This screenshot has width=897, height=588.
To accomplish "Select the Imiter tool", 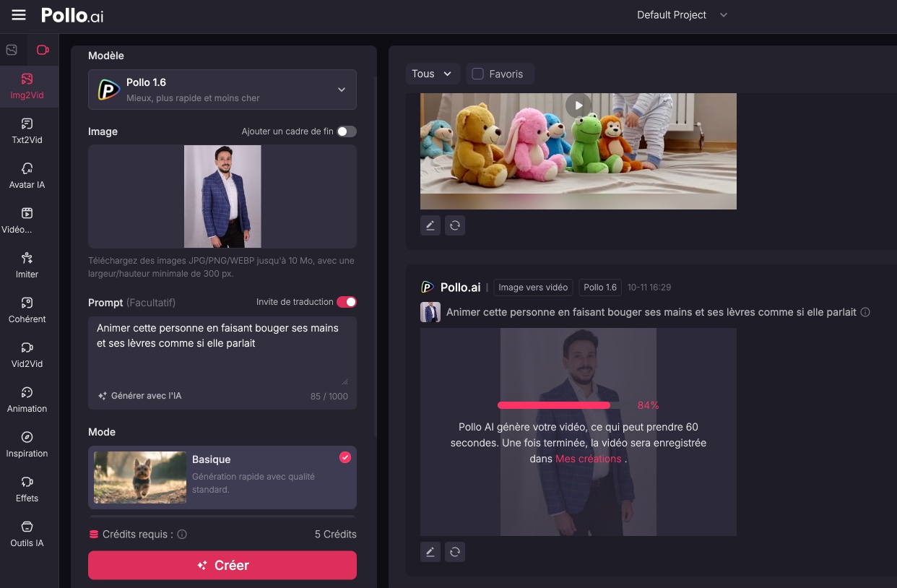I will tap(27, 265).
